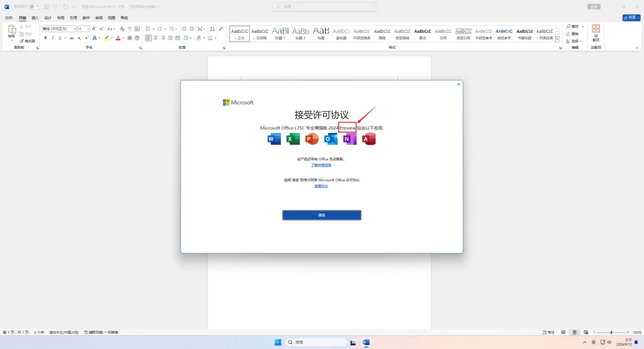
Task: Click the PowerPoint icon in the dialog
Action: coord(311,139)
